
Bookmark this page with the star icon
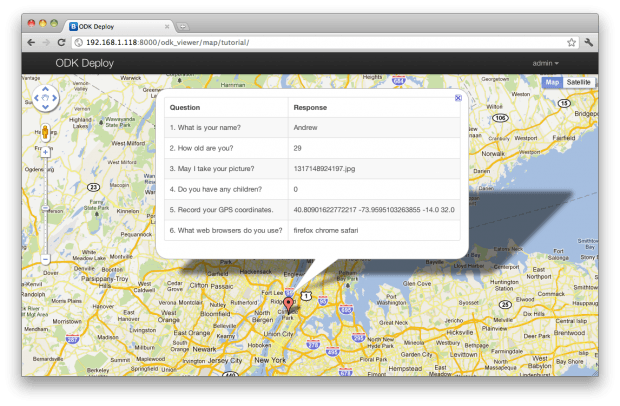[571, 43]
